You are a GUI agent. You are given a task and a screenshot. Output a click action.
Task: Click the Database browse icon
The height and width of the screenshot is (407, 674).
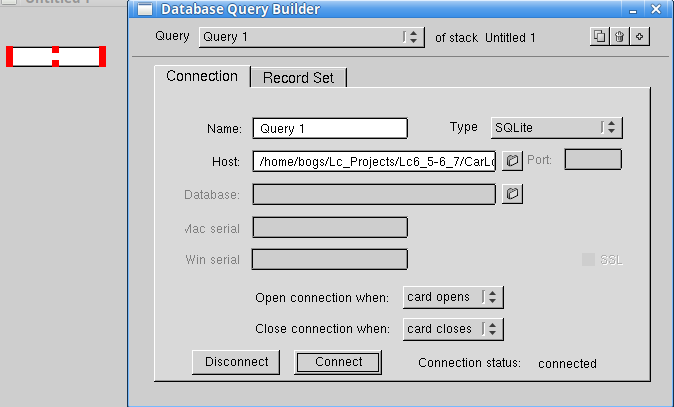[512, 194]
